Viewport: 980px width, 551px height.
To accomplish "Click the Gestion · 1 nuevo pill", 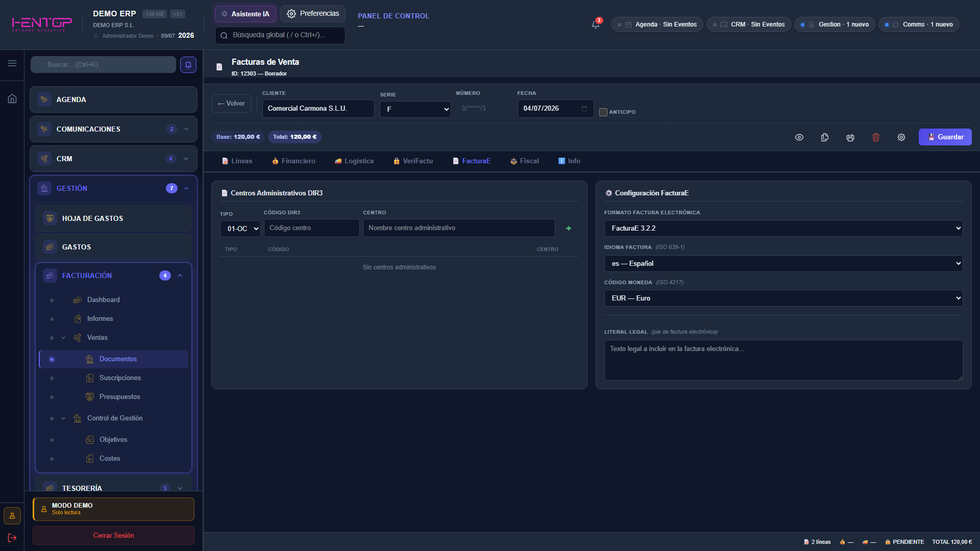I will [x=835, y=24].
